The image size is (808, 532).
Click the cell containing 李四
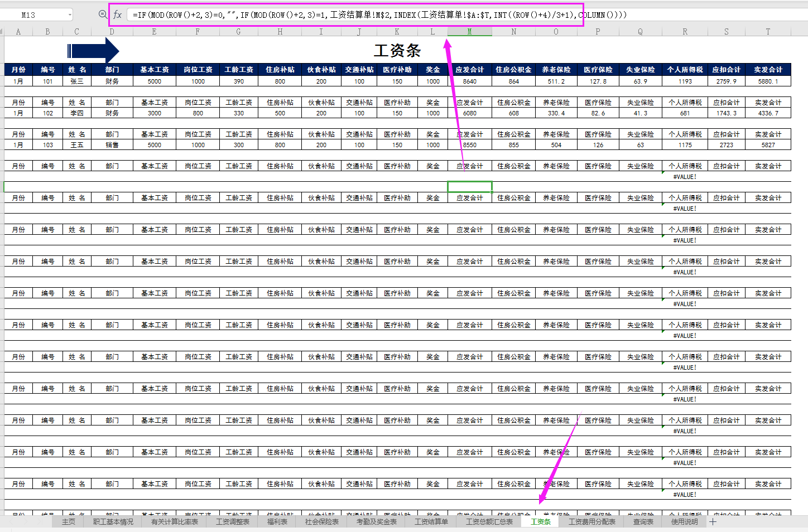point(77,113)
